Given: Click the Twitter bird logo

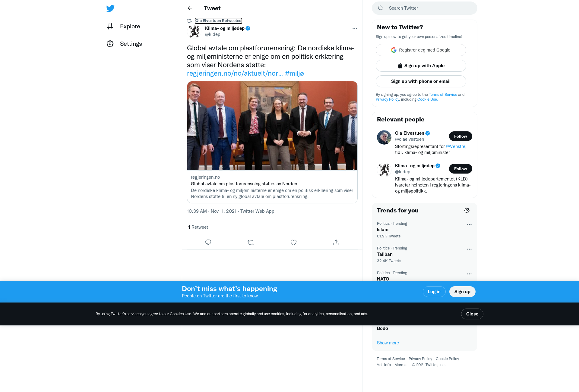Looking at the screenshot, I should point(110,8).
